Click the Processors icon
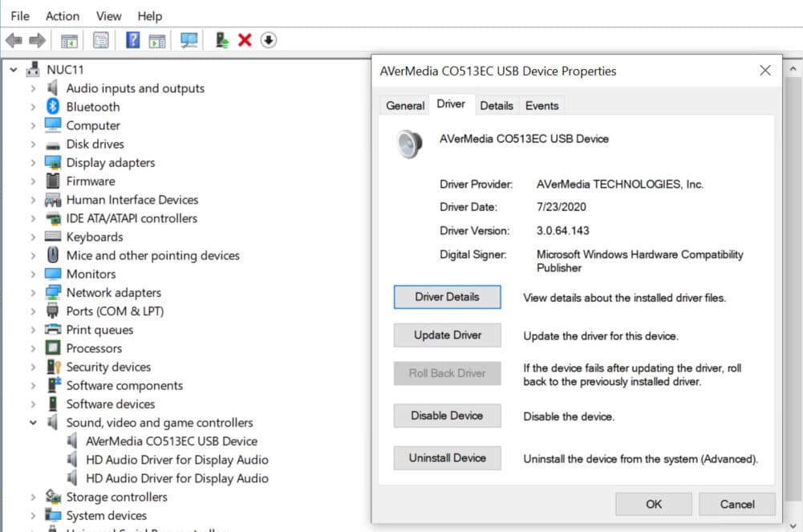803x532 pixels. (53, 348)
